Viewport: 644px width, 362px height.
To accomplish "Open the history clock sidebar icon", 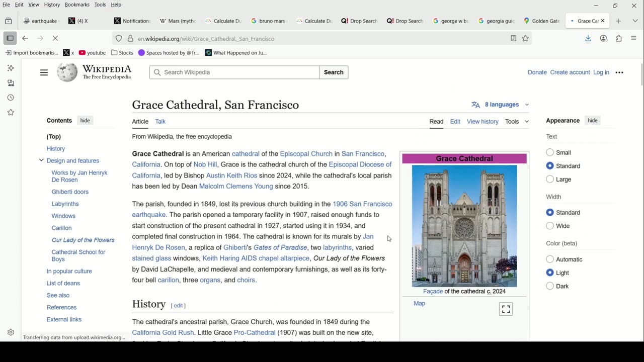I will (11, 98).
